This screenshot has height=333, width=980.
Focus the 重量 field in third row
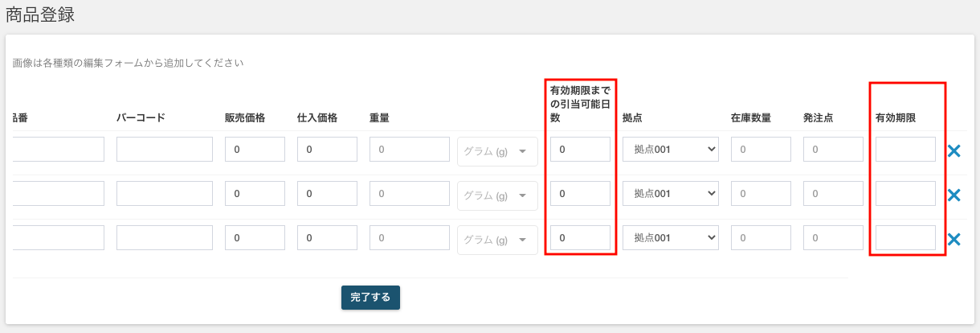pos(410,237)
